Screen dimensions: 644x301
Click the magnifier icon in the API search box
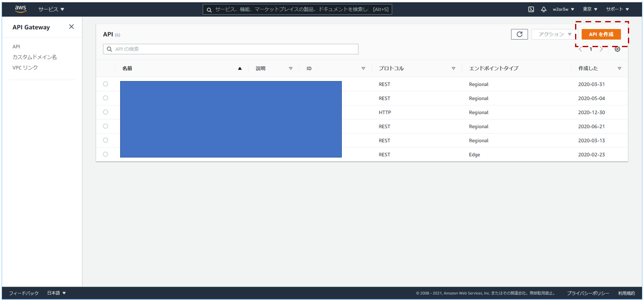(x=109, y=49)
